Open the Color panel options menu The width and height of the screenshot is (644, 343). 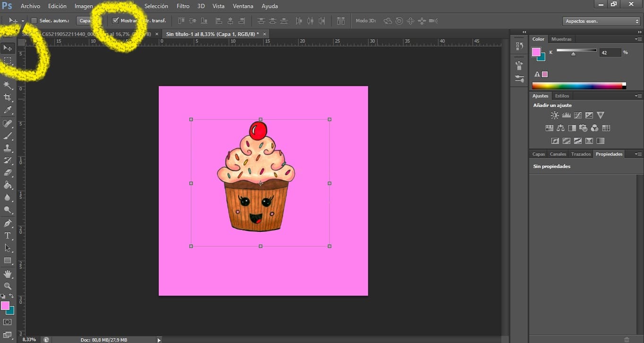click(x=638, y=39)
